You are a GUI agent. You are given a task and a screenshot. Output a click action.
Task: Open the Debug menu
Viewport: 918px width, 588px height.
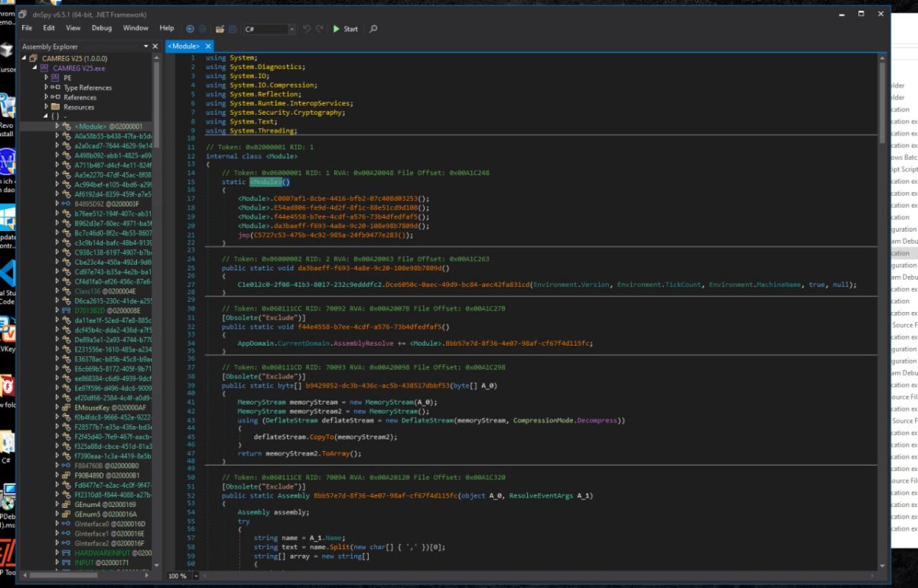pyautogui.click(x=102, y=28)
